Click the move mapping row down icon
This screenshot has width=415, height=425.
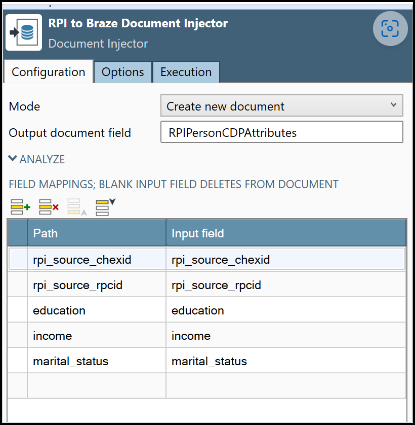pyautogui.click(x=105, y=207)
